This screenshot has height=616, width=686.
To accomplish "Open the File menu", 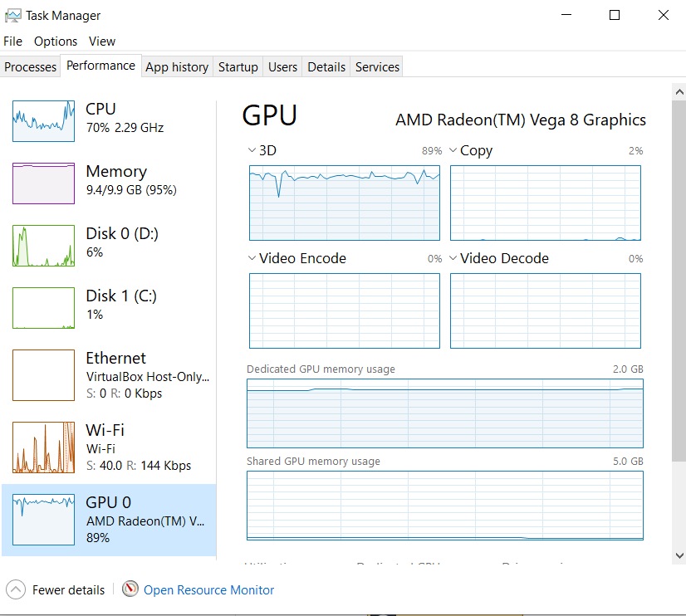I will coord(12,42).
